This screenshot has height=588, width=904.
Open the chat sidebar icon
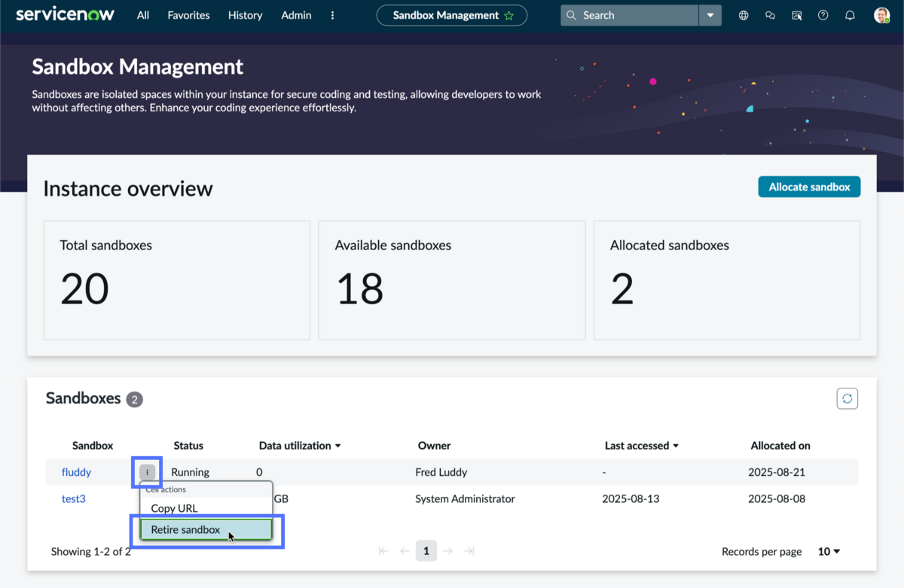(770, 15)
